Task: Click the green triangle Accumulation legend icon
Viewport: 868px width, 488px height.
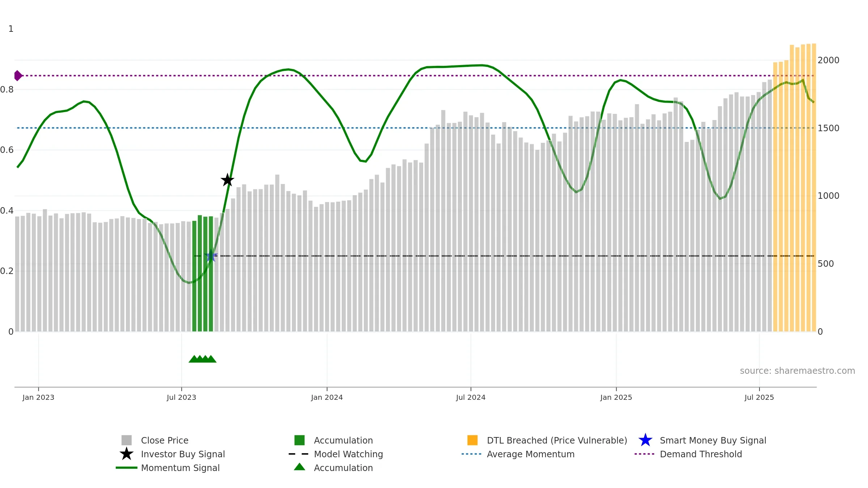Action: 299,467
